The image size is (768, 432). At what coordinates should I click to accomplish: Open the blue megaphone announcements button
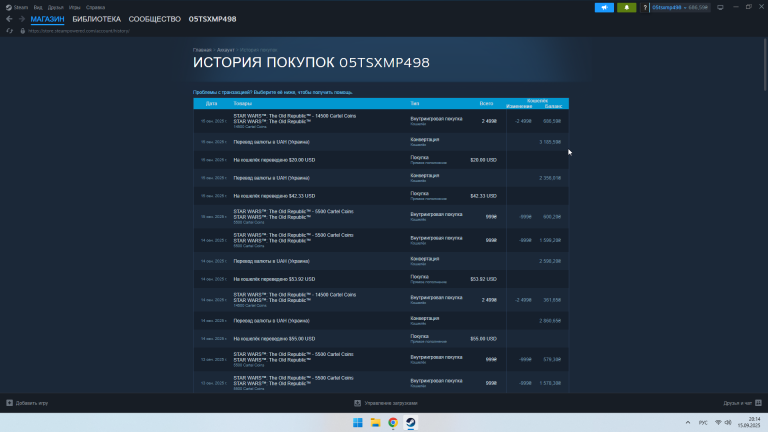coord(604,7)
